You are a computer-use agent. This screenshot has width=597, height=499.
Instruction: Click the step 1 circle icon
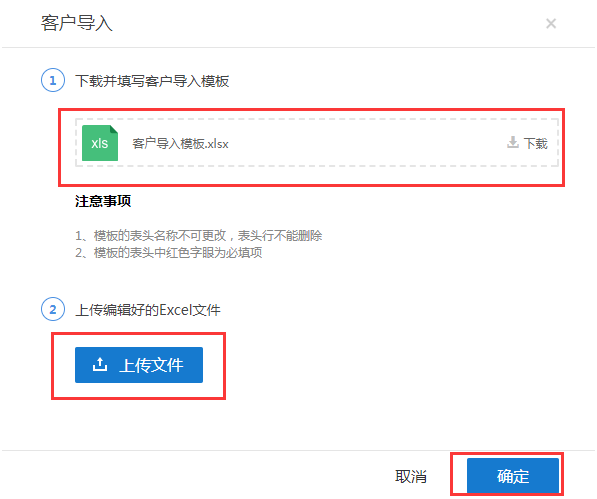(53, 80)
